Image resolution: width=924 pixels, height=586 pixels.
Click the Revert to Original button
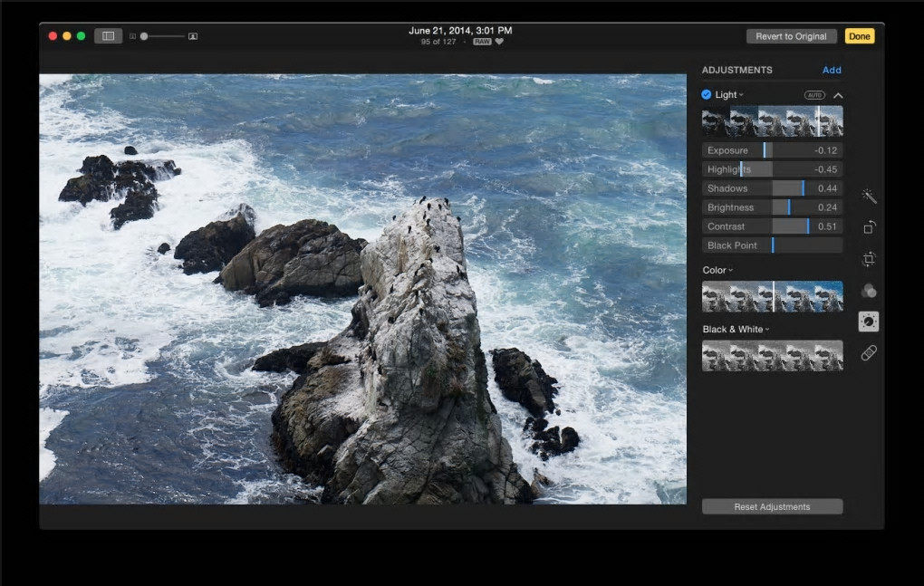[791, 36]
